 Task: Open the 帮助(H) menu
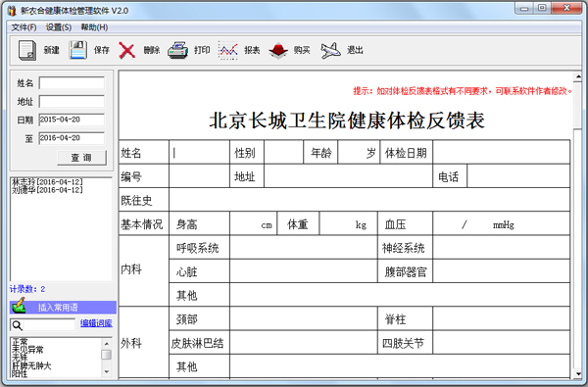point(94,27)
